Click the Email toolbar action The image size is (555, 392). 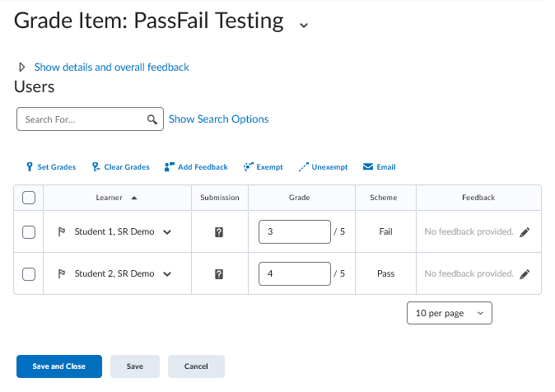[380, 167]
